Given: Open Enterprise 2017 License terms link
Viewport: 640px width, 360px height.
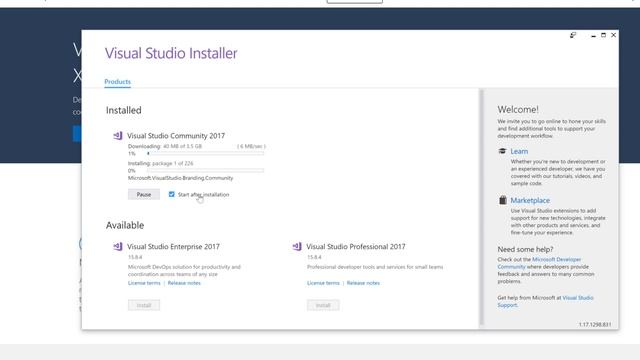Looking at the screenshot, I should tap(144, 283).
